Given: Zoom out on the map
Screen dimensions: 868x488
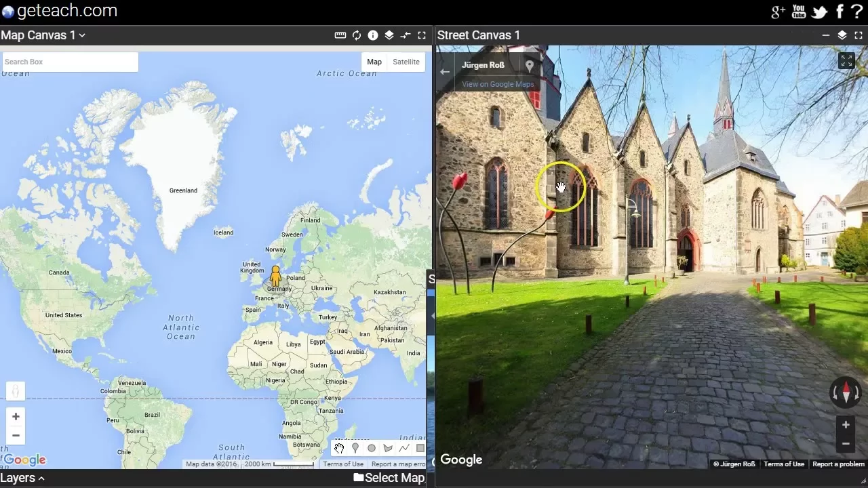Looking at the screenshot, I should click(16, 435).
